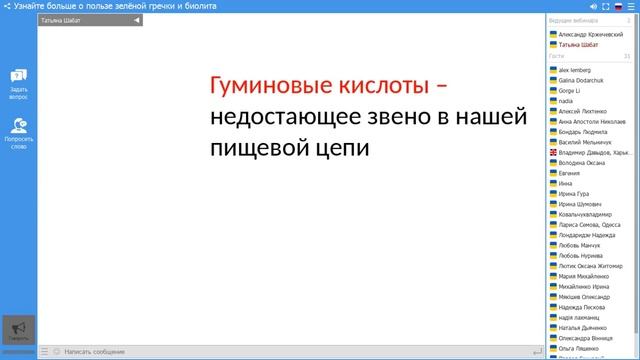Viewport: 640px width, 360px height.
Task: Select guest Инна
Action: point(565,183)
